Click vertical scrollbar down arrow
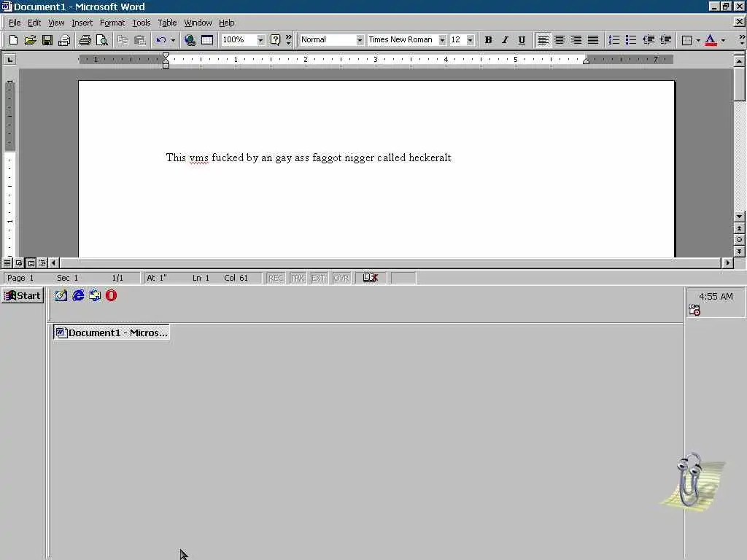Image resolution: width=747 pixels, height=560 pixels. coord(739,217)
